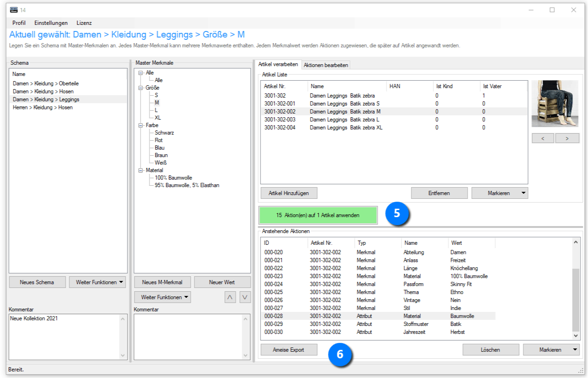Select the Schwarz color value

[164, 133]
